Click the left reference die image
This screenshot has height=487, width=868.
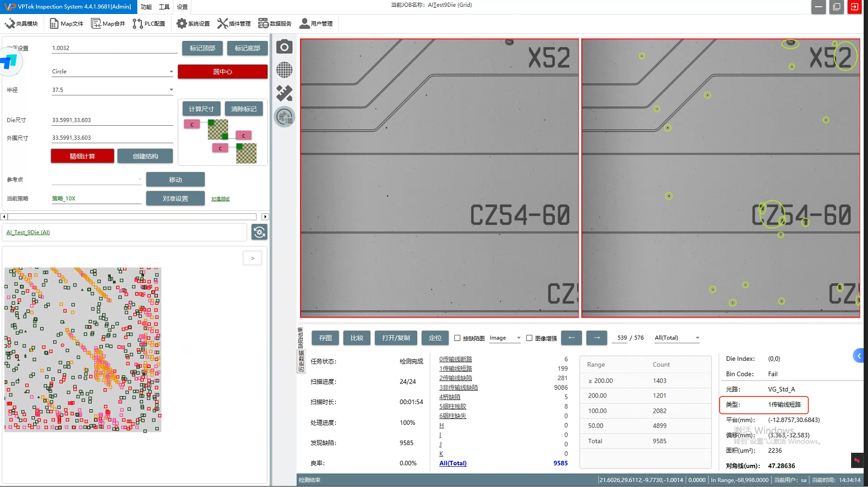tap(439, 178)
